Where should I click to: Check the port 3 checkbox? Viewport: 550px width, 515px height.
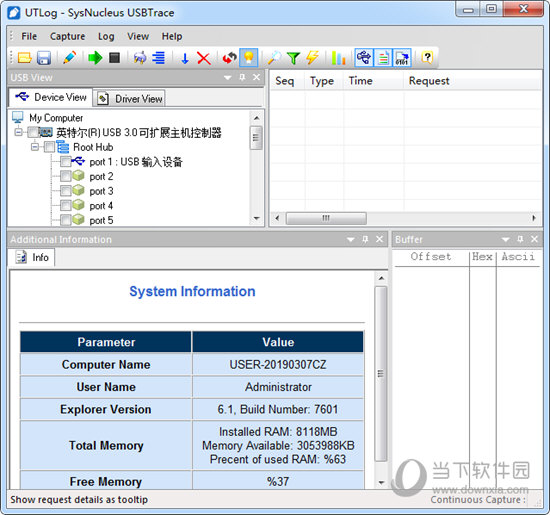click(x=66, y=191)
